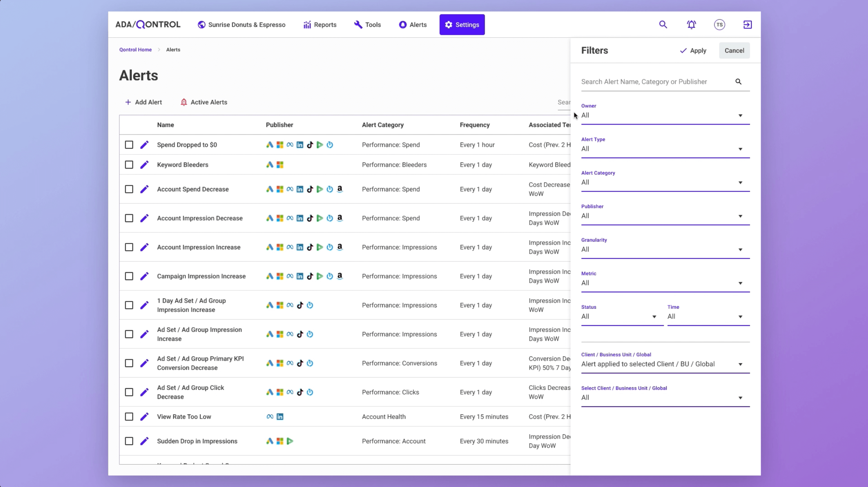Open the Tools menu in navigation

pos(367,25)
